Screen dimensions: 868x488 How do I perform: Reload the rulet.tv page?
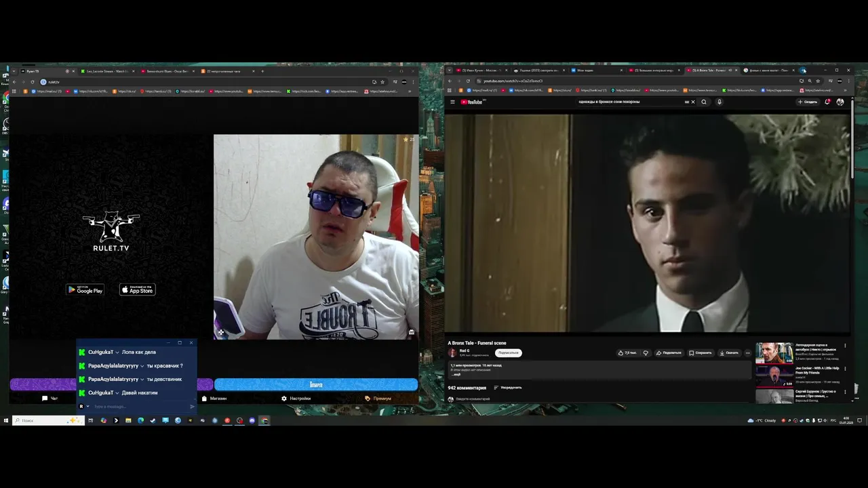32,82
